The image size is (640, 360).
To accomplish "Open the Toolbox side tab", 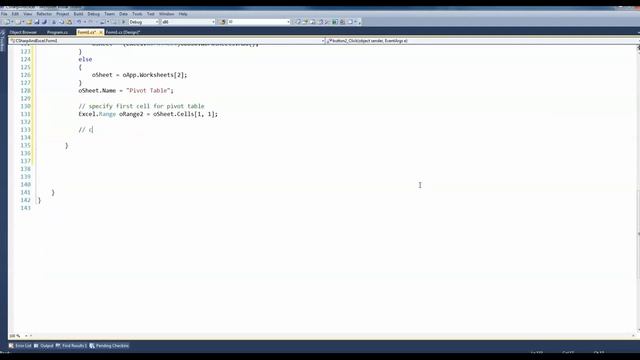I will pyautogui.click(x=2, y=41).
